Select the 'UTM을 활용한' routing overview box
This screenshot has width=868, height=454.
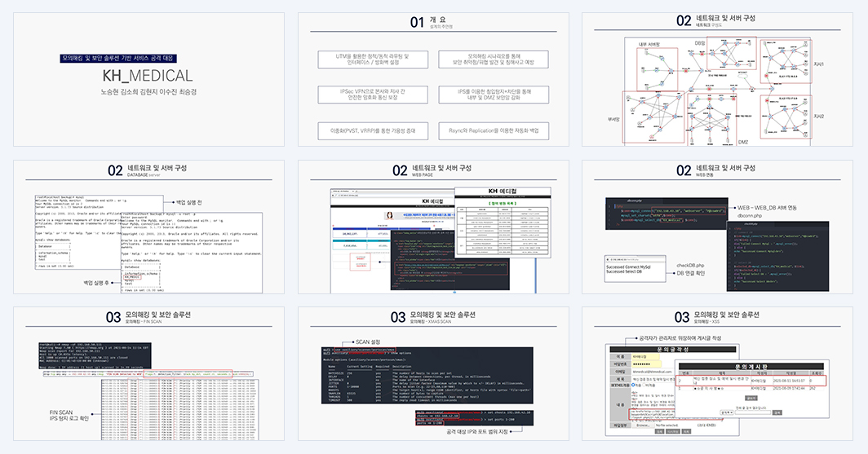coord(373,60)
